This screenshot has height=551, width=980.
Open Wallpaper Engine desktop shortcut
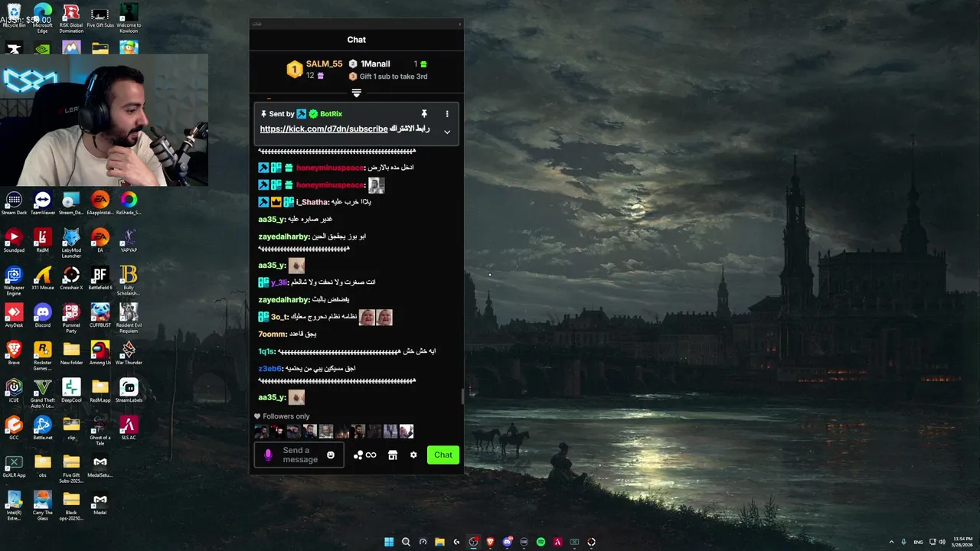tap(14, 282)
